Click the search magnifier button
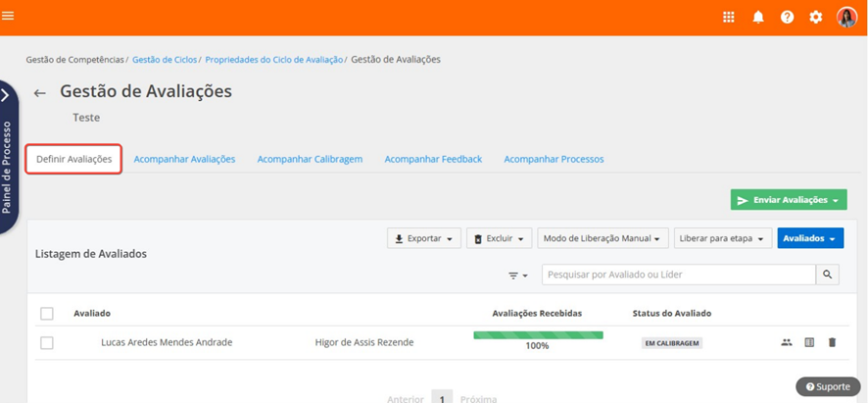The width and height of the screenshot is (868, 403). [x=828, y=276]
